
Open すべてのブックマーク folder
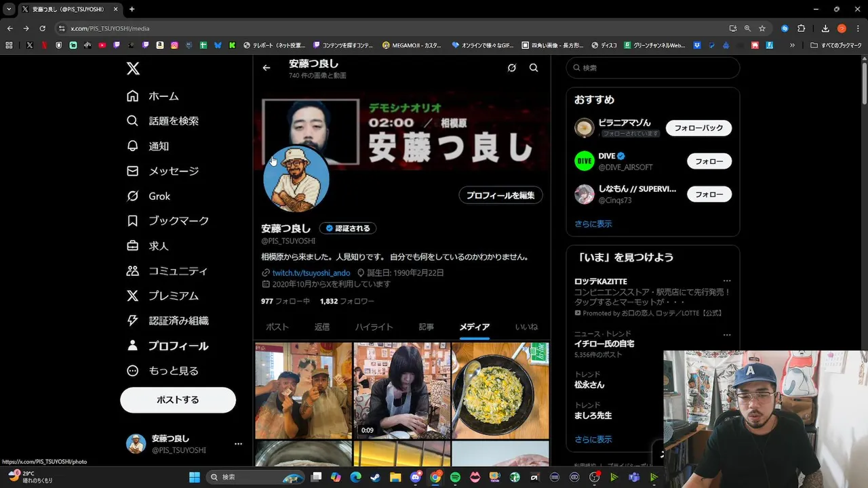[x=836, y=45]
